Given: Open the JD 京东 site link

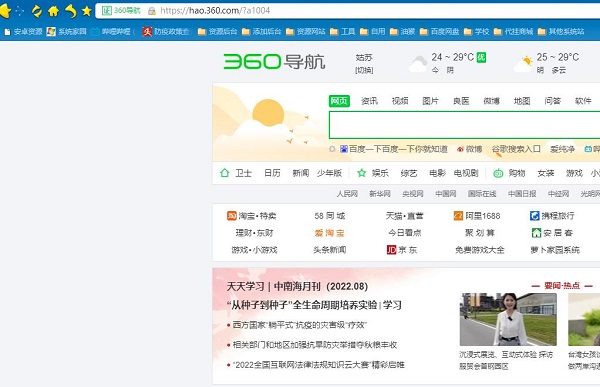Looking at the screenshot, I should (x=402, y=250).
